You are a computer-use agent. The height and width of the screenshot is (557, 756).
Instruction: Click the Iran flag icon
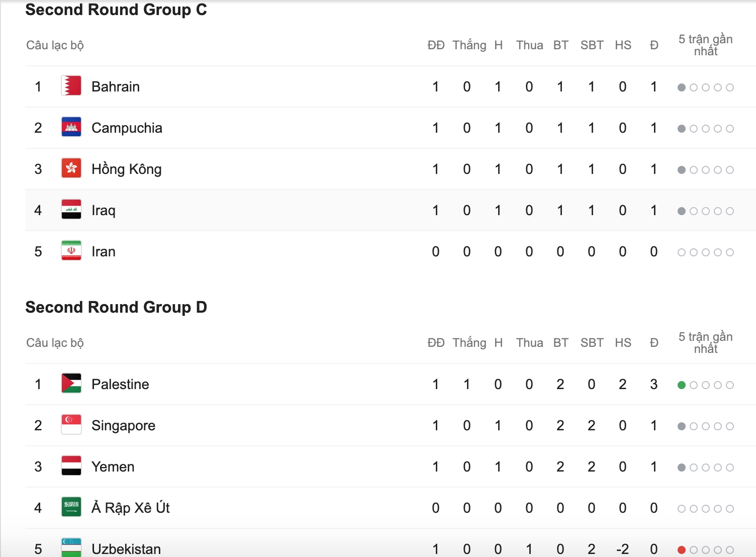click(x=71, y=251)
